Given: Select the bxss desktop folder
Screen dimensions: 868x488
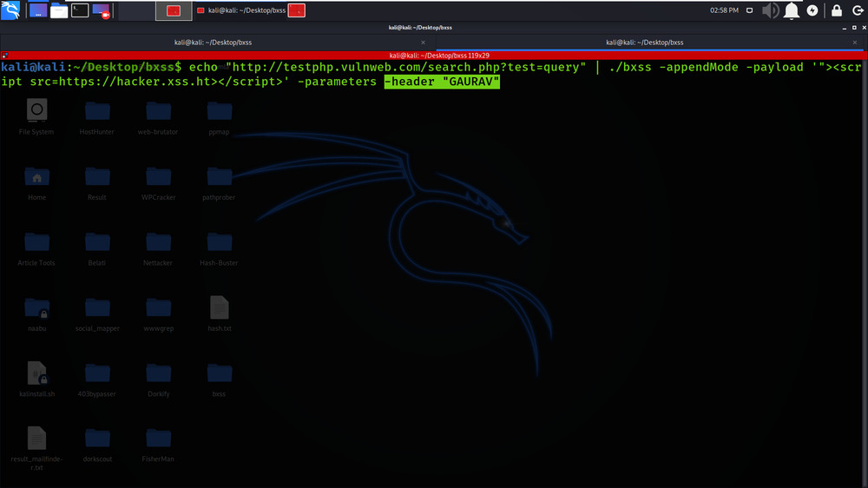Looking at the screenshot, I should [x=220, y=379].
